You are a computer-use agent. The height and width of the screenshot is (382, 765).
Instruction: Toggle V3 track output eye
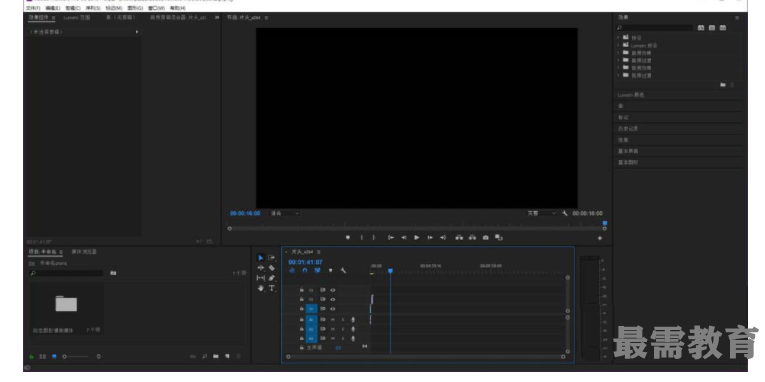[333, 290]
